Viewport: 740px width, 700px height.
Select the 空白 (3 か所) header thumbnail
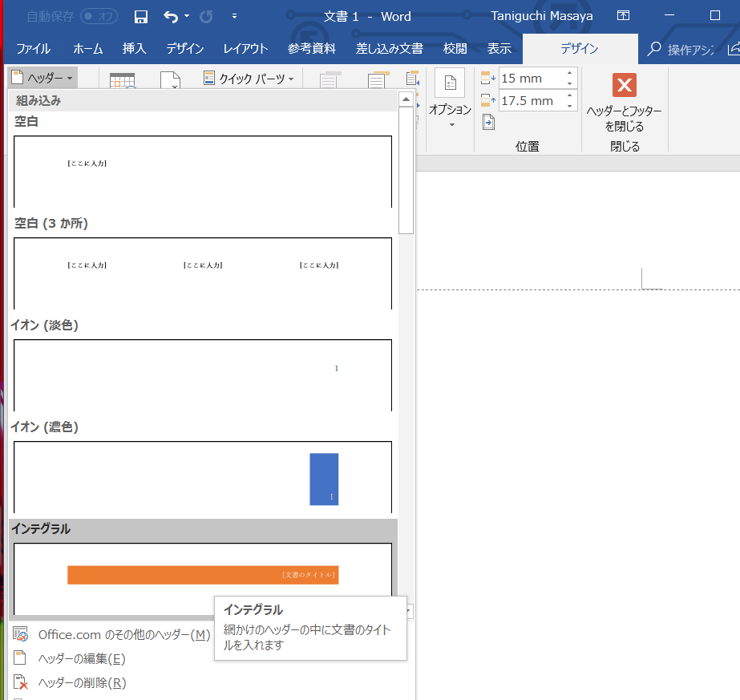(203, 273)
